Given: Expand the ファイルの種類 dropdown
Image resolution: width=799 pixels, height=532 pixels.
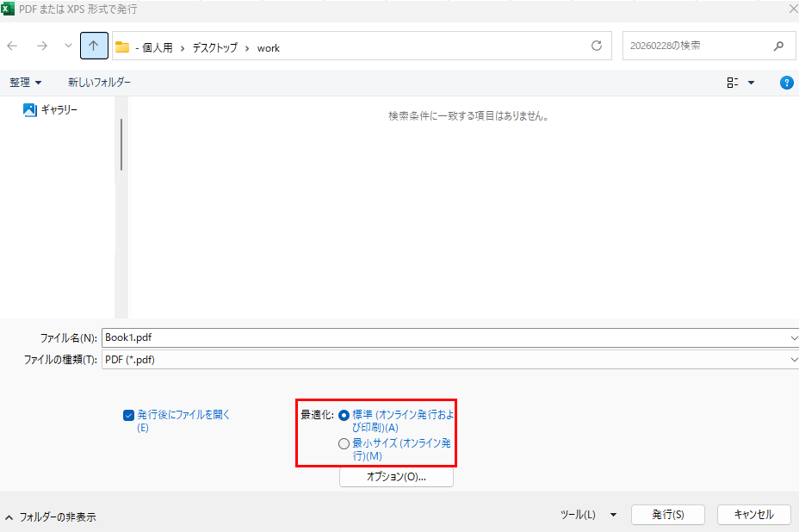Looking at the screenshot, I should (792, 359).
